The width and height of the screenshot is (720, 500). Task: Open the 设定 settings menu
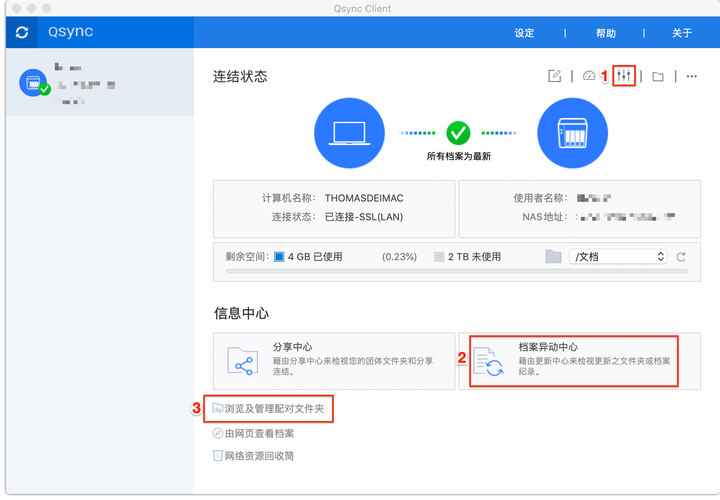pyautogui.click(x=524, y=33)
